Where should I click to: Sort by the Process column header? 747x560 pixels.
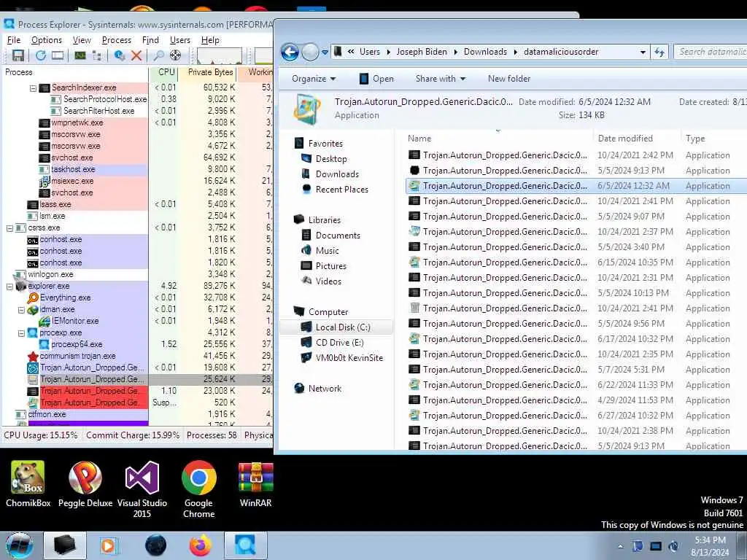pyautogui.click(x=75, y=72)
